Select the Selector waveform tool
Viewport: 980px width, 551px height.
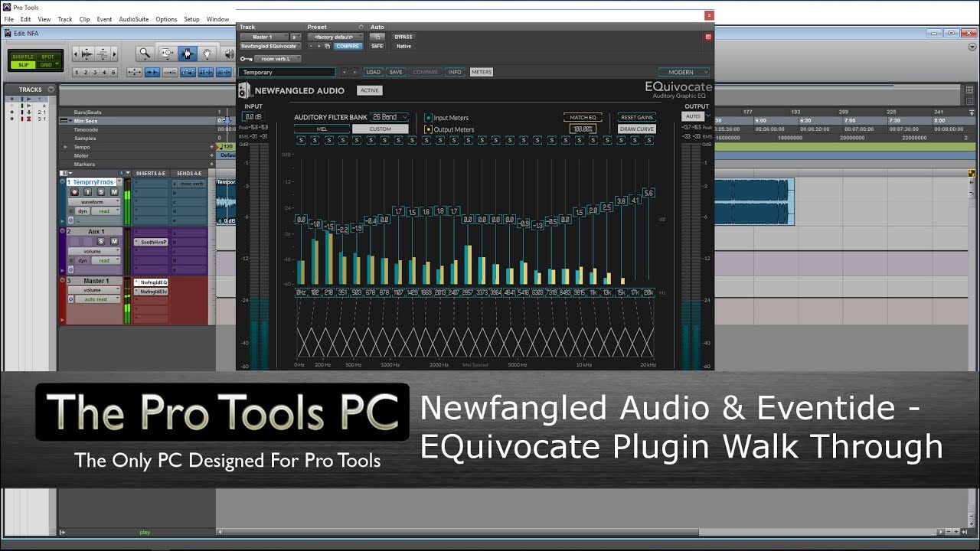point(188,54)
